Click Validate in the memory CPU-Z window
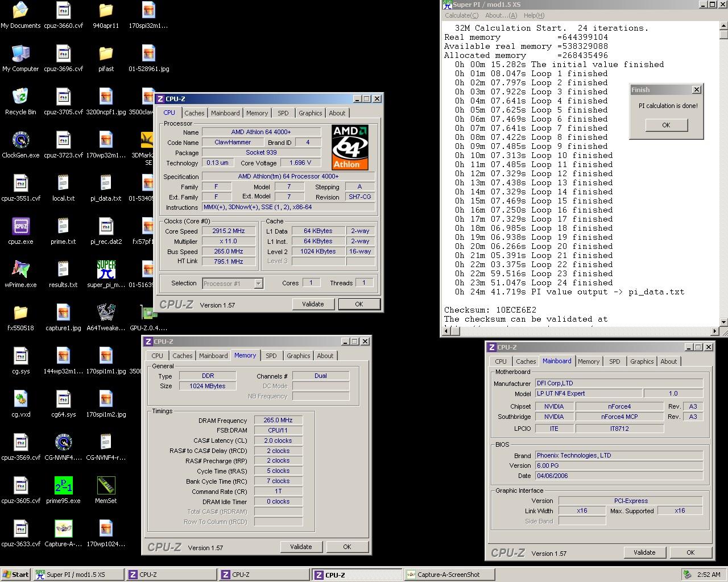728x582 pixels. (x=301, y=547)
